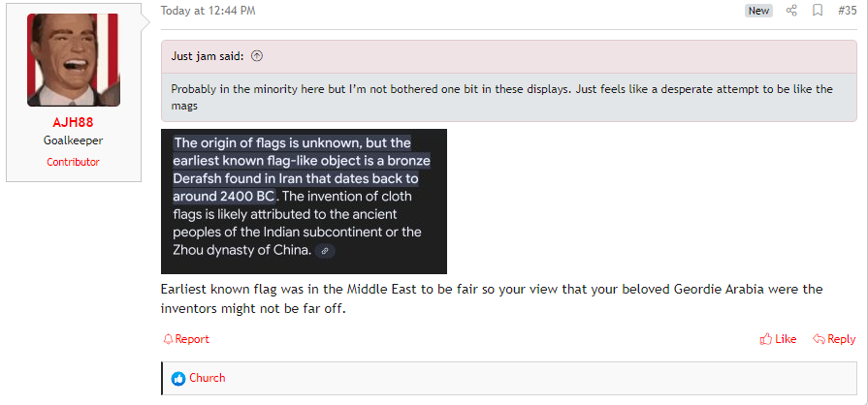
Task: Click the reply arrow icon
Action: [819, 339]
